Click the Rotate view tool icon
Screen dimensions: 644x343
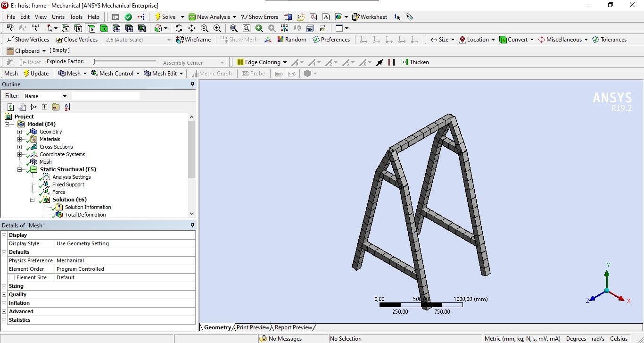tap(179, 28)
